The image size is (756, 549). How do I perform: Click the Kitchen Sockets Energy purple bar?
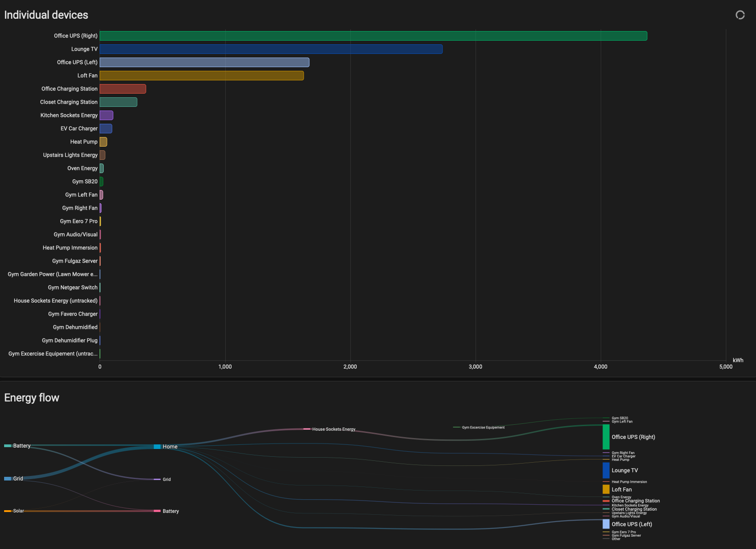pyautogui.click(x=106, y=115)
